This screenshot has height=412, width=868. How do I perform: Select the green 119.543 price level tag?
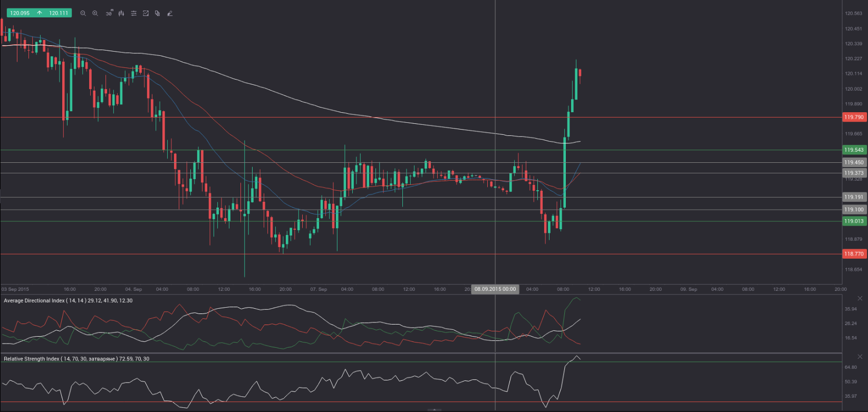coord(854,150)
